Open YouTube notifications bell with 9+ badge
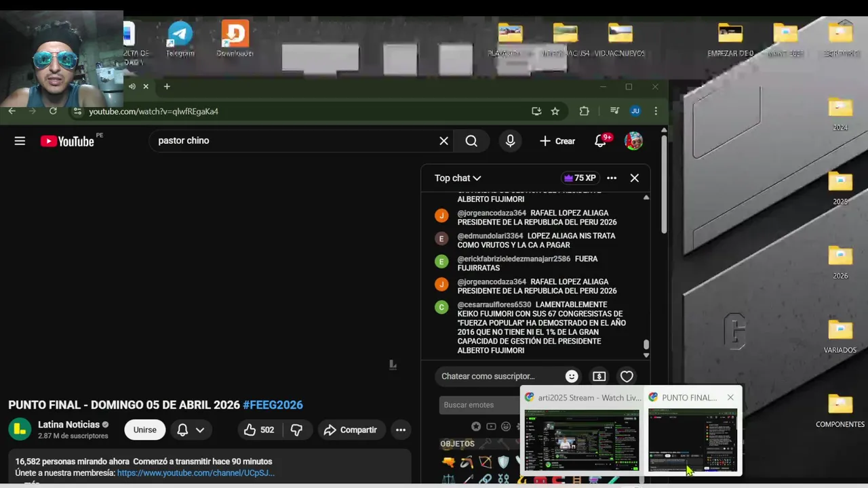Image resolution: width=868 pixels, height=488 pixels. [601, 141]
